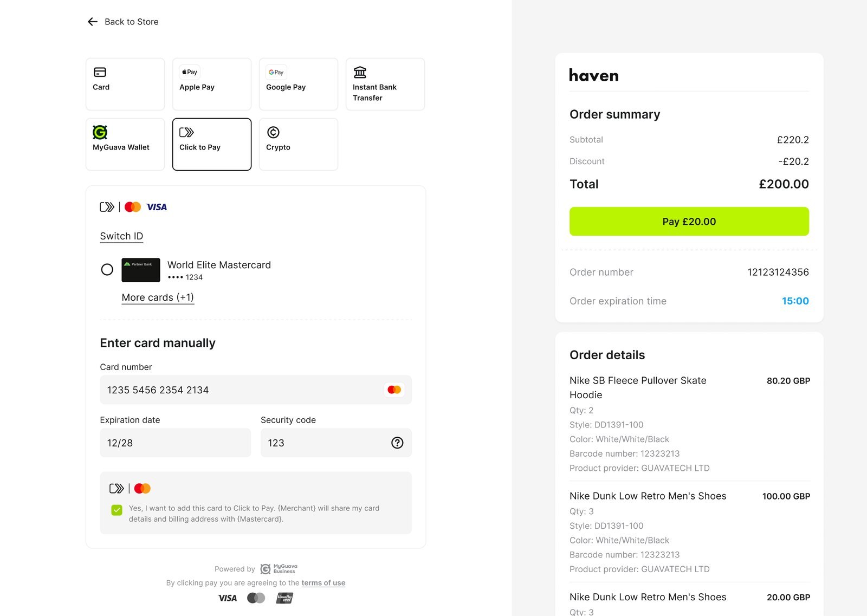The image size is (867, 616).
Task: Click the haven store logo
Action: coord(594,75)
